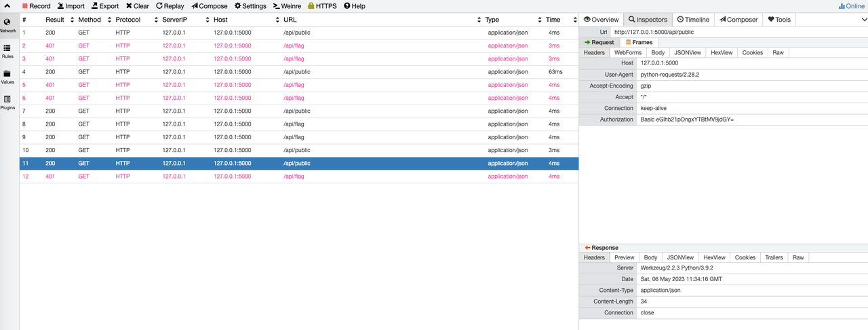Open the Values sidebar icon

(7, 77)
